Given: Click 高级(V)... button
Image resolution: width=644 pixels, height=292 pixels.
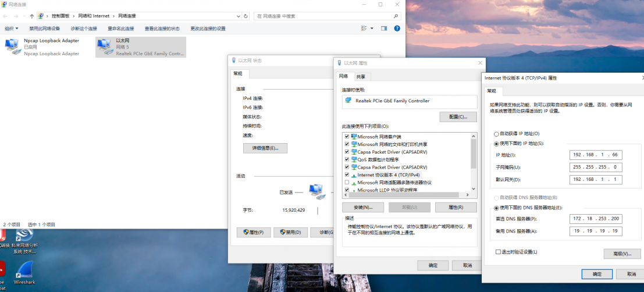Looking at the screenshot, I should click(622, 254).
